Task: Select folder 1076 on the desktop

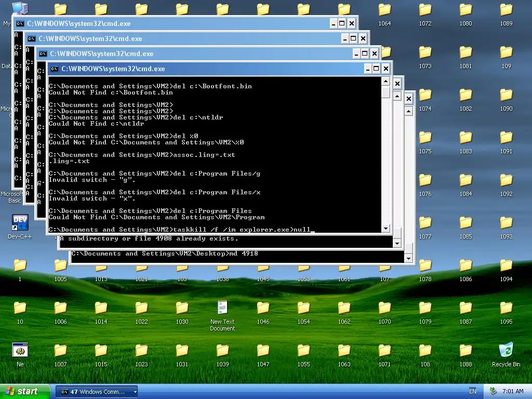Action: point(425,184)
